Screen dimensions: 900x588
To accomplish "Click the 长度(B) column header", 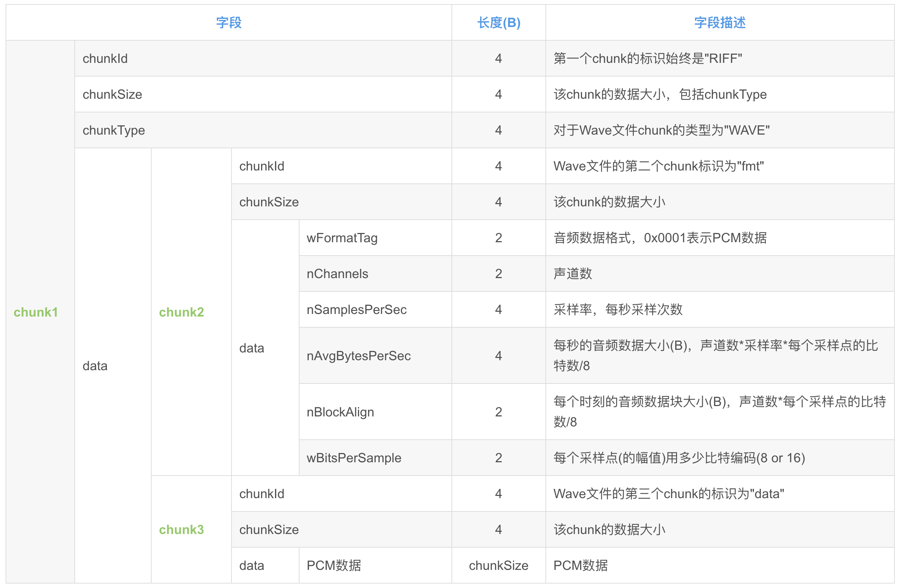I will [x=498, y=23].
